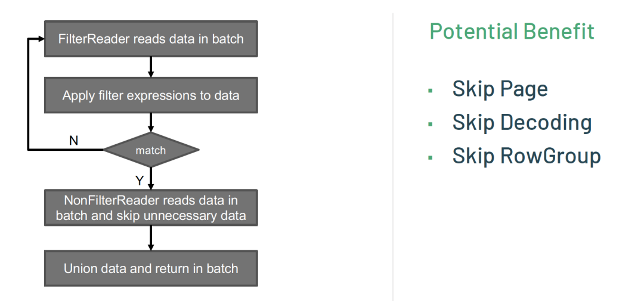Click the arrow between FilterReader and Apply filter
This screenshot has width=644, height=301.
point(151,67)
